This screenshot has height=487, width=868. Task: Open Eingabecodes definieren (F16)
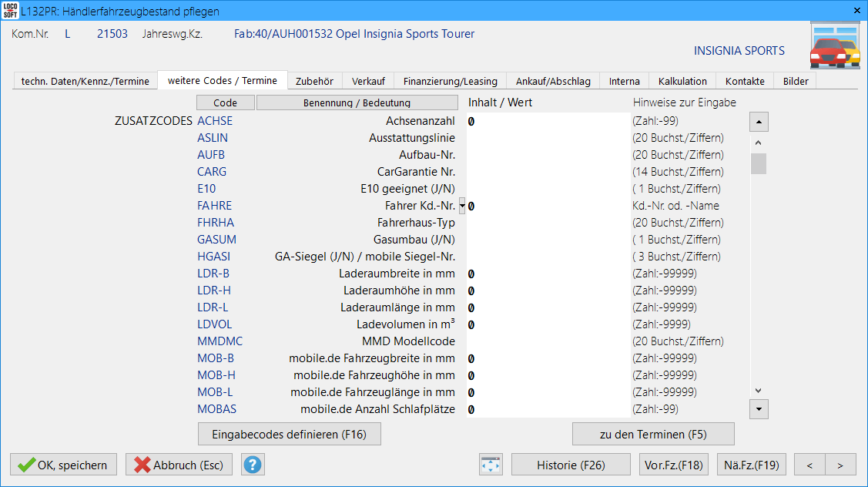290,434
